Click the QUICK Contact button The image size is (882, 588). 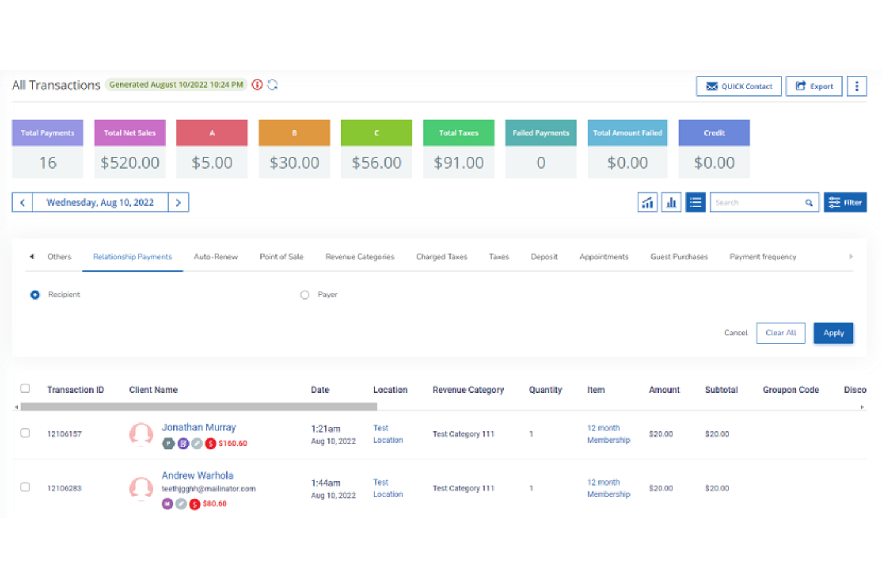pos(739,86)
